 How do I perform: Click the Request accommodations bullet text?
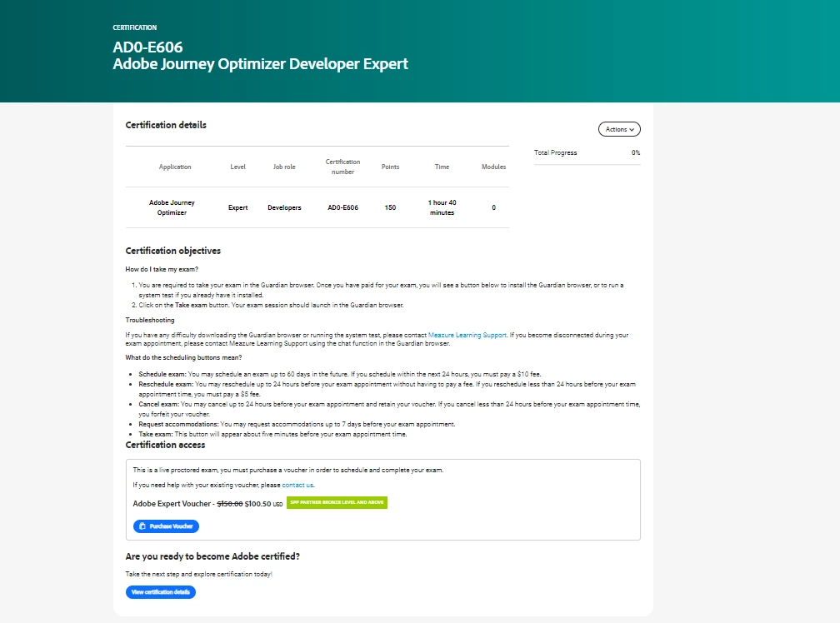pyautogui.click(x=297, y=424)
